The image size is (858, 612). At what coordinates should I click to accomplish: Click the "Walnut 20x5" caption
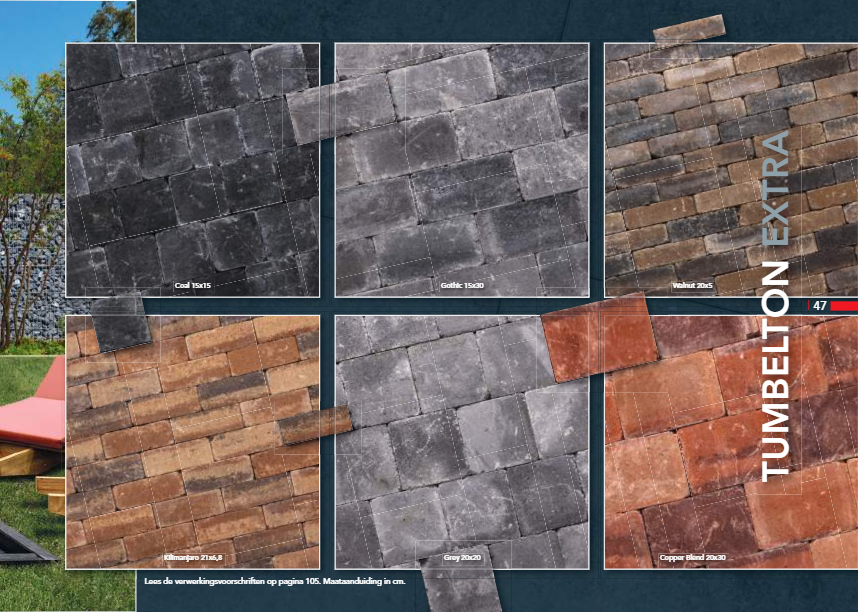692,285
